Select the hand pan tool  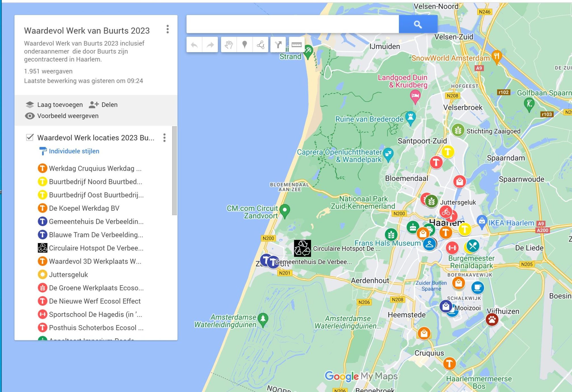(229, 45)
